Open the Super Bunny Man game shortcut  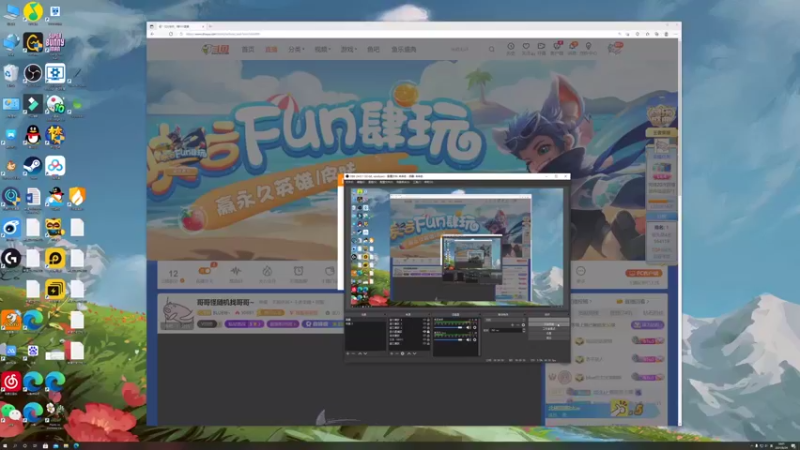55,42
